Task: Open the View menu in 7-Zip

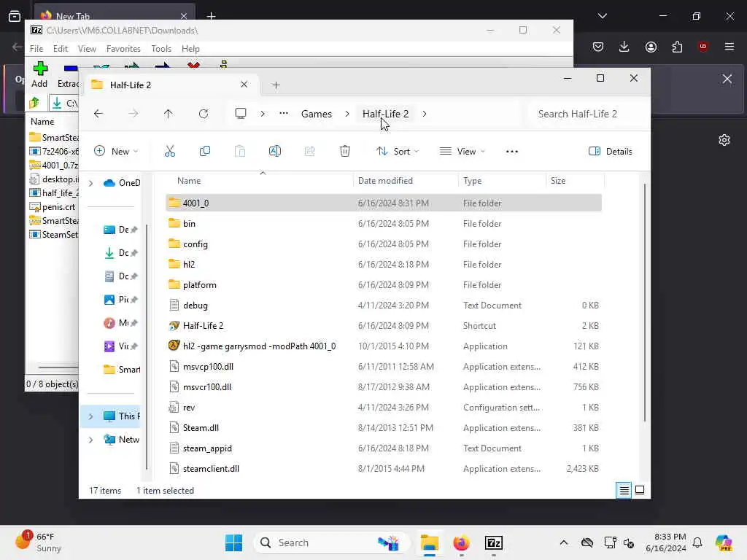Action: (88, 49)
